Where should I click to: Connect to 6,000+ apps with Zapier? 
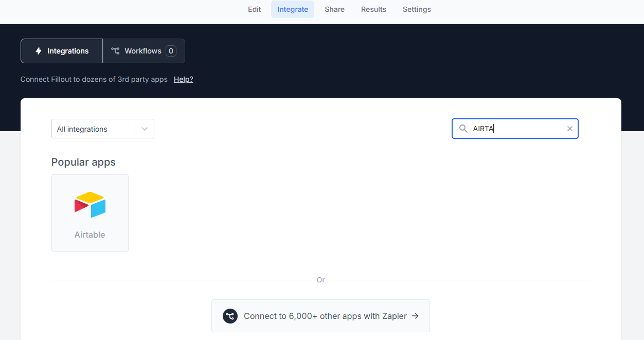point(320,316)
